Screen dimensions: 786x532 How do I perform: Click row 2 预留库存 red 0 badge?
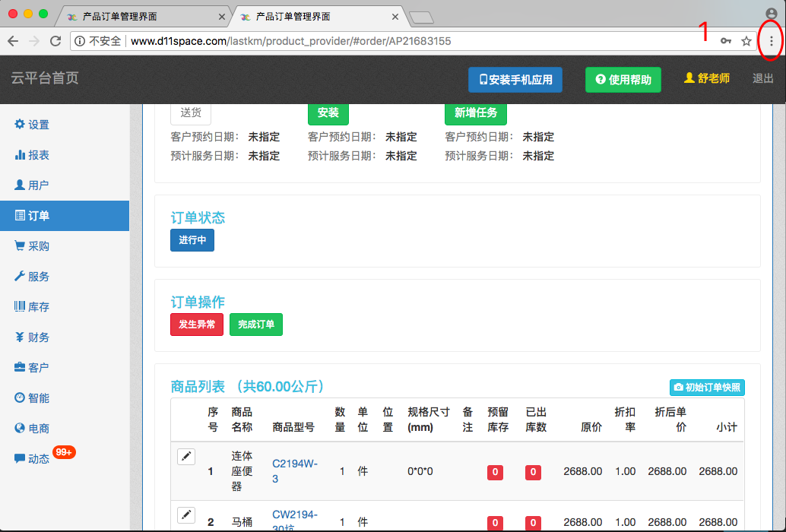click(x=495, y=523)
